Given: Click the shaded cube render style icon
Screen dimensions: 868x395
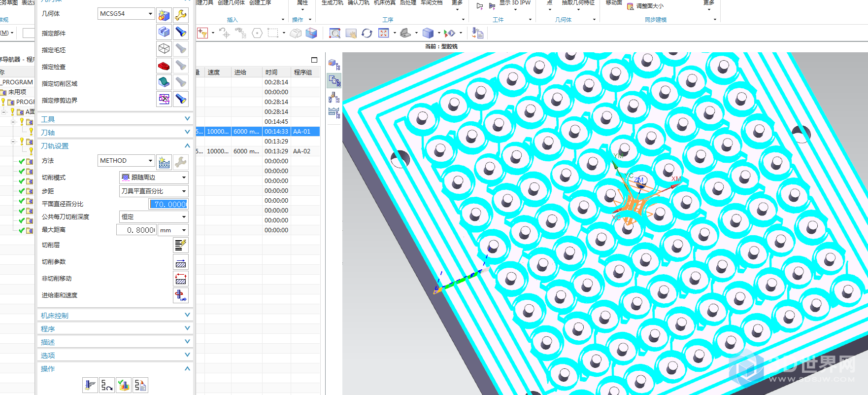Looking at the screenshot, I should click(x=428, y=33).
